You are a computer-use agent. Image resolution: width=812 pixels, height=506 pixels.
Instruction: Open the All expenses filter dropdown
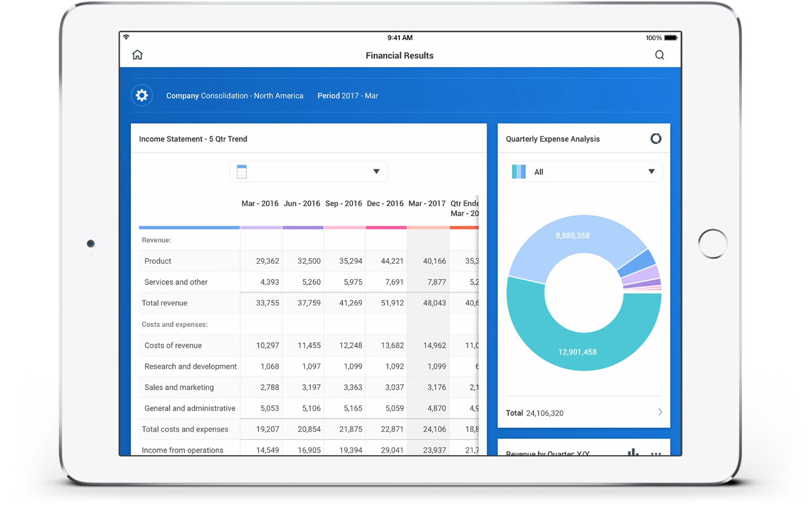click(x=652, y=171)
